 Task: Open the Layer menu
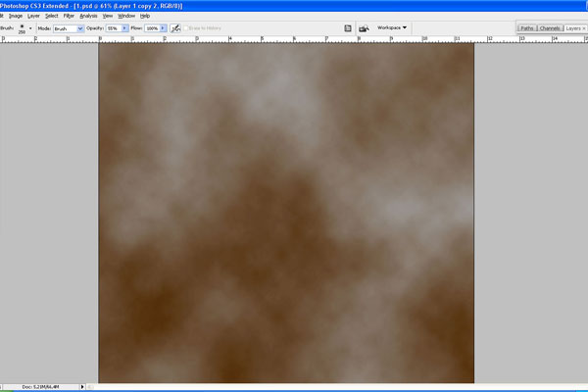click(34, 17)
